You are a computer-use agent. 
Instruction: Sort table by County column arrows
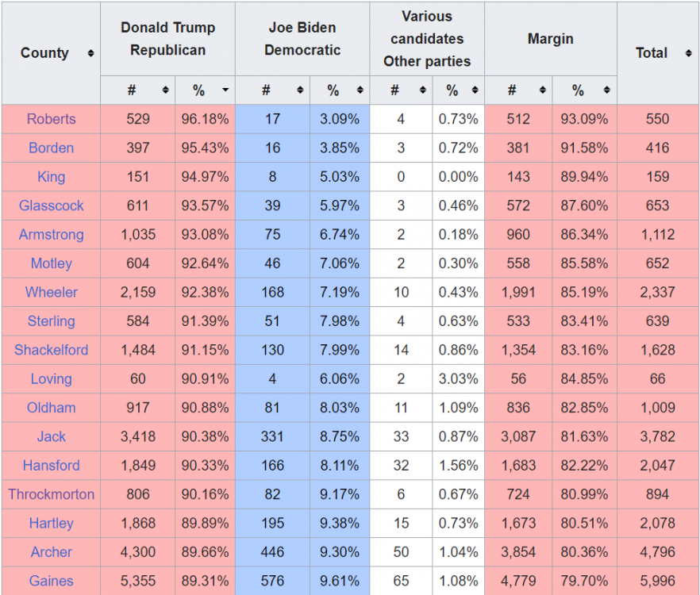click(90, 53)
